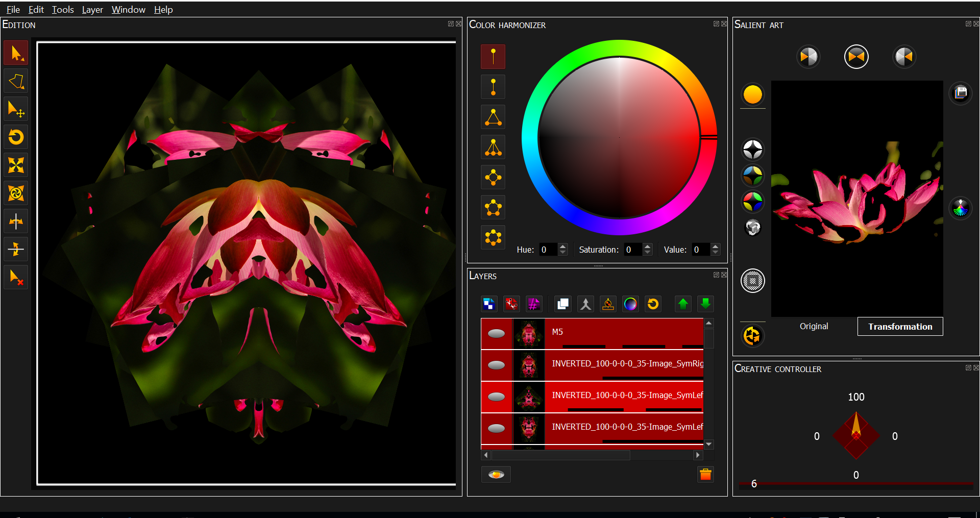Select the red-green-blue star saliency mode
Screen dimensions: 980x518
[x=752, y=202]
